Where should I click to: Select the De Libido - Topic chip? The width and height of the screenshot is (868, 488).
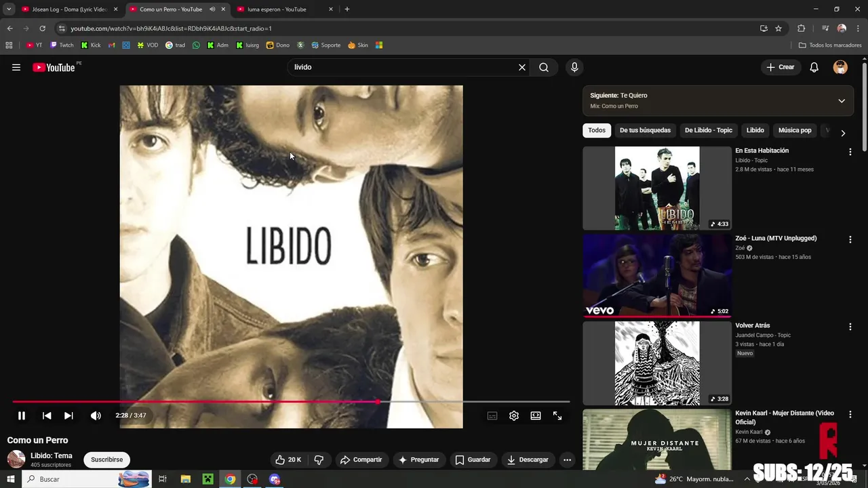[709, 130]
